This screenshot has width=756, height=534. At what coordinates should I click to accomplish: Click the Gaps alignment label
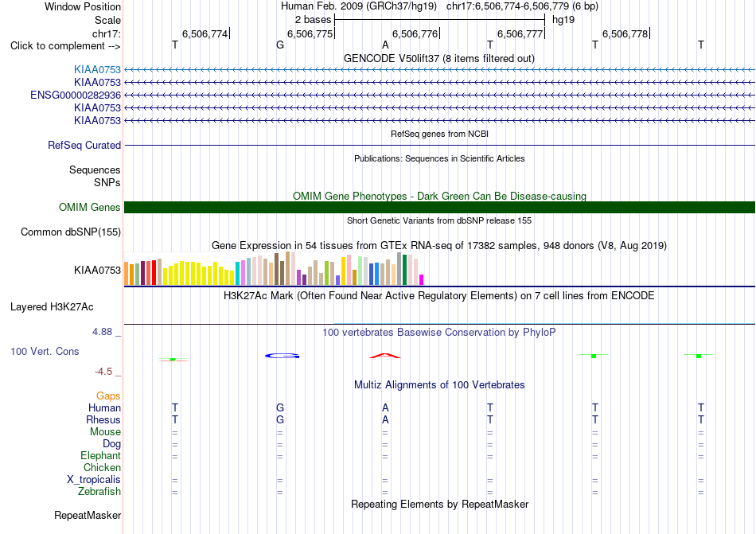[x=108, y=396]
